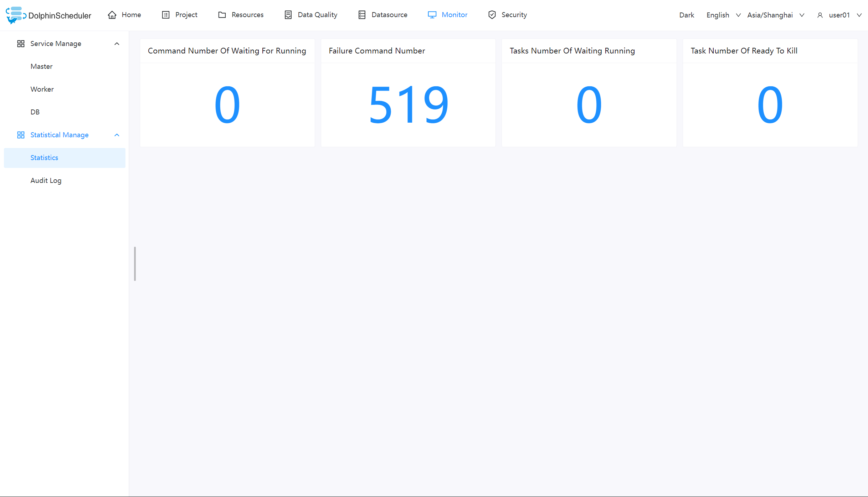Click the user01 profile person icon

pos(820,15)
